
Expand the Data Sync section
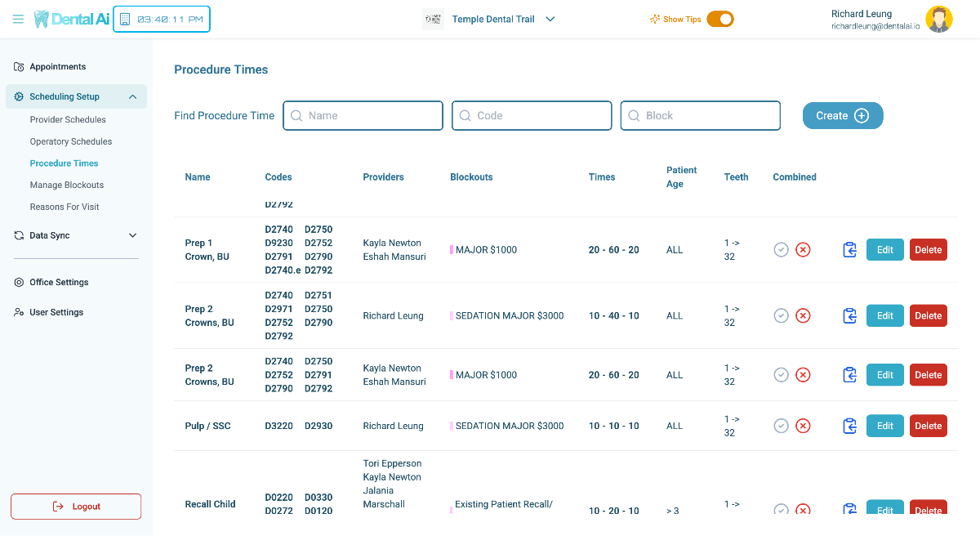click(132, 235)
